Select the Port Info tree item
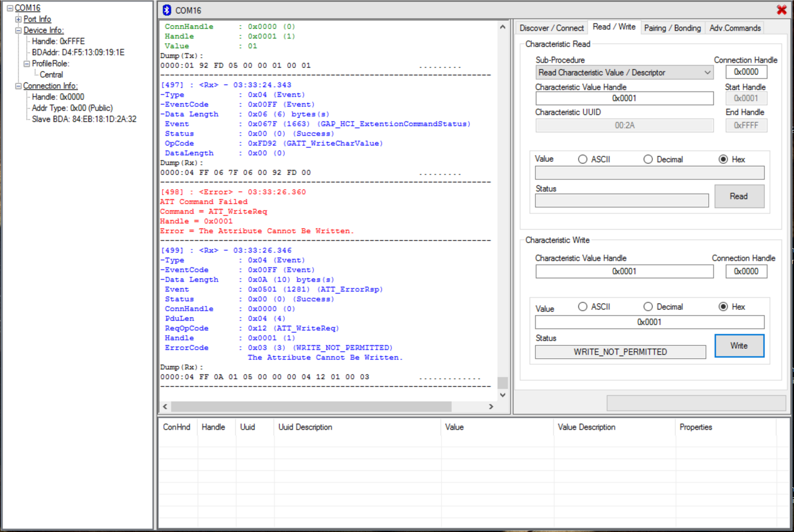 pos(37,19)
